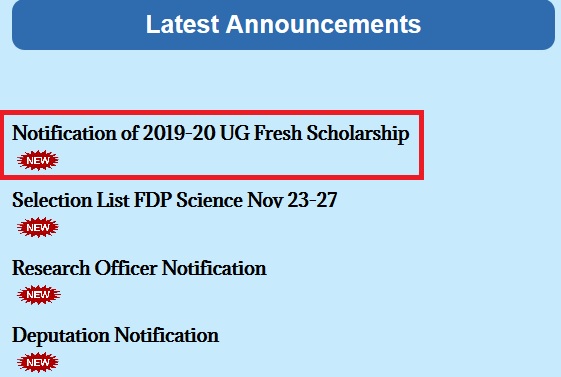Open Selection List FDP Science Nov 23-27
This screenshot has height=377, width=561.
(x=175, y=200)
